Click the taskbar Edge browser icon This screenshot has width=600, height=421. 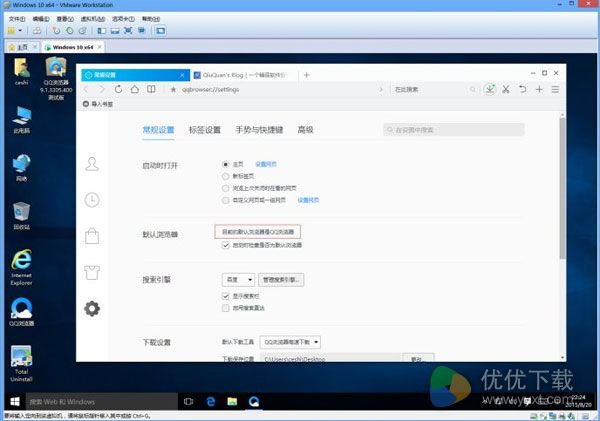[210, 401]
